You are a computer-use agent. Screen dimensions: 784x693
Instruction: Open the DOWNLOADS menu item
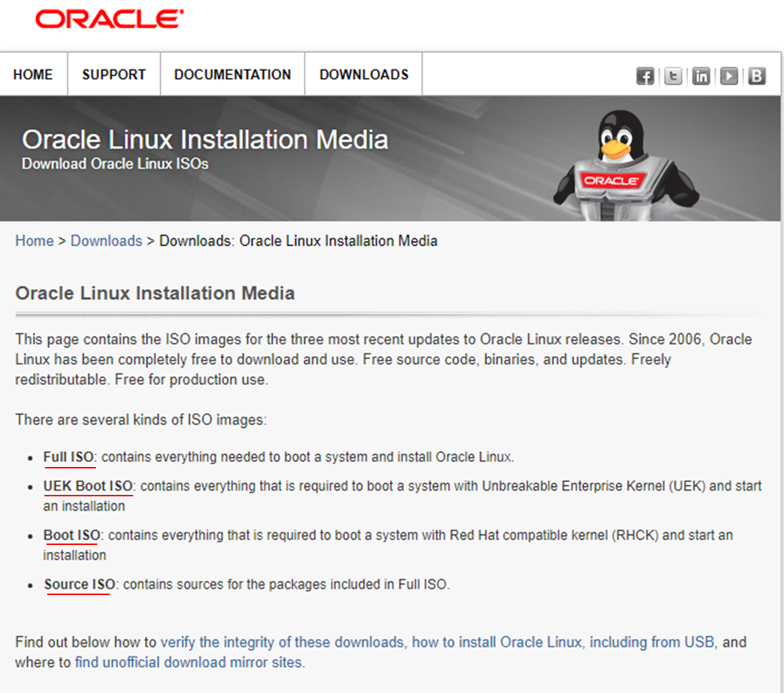point(364,74)
